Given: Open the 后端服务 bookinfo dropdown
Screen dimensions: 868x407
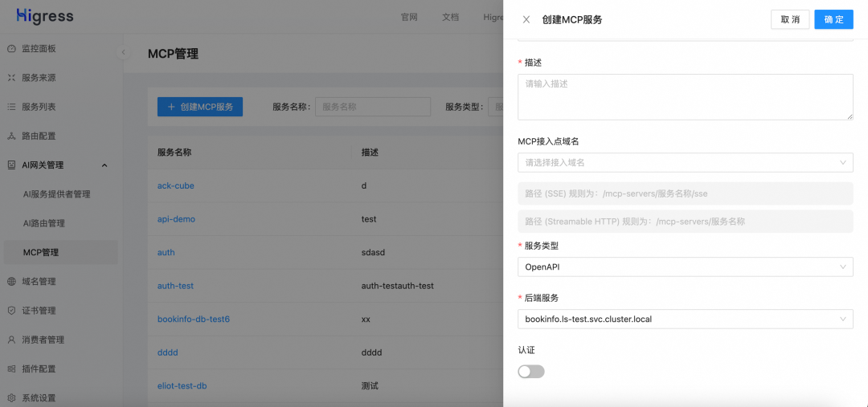Looking at the screenshot, I should (x=686, y=319).
